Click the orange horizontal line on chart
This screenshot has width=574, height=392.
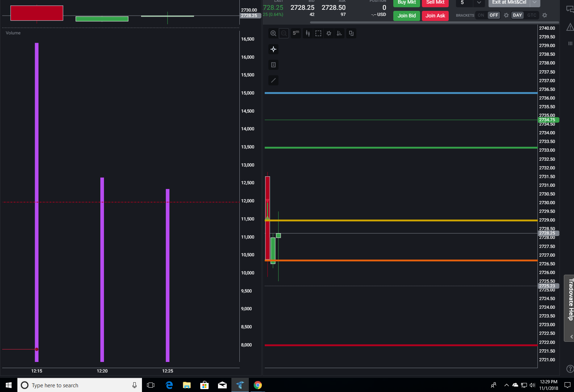(401, 260)
